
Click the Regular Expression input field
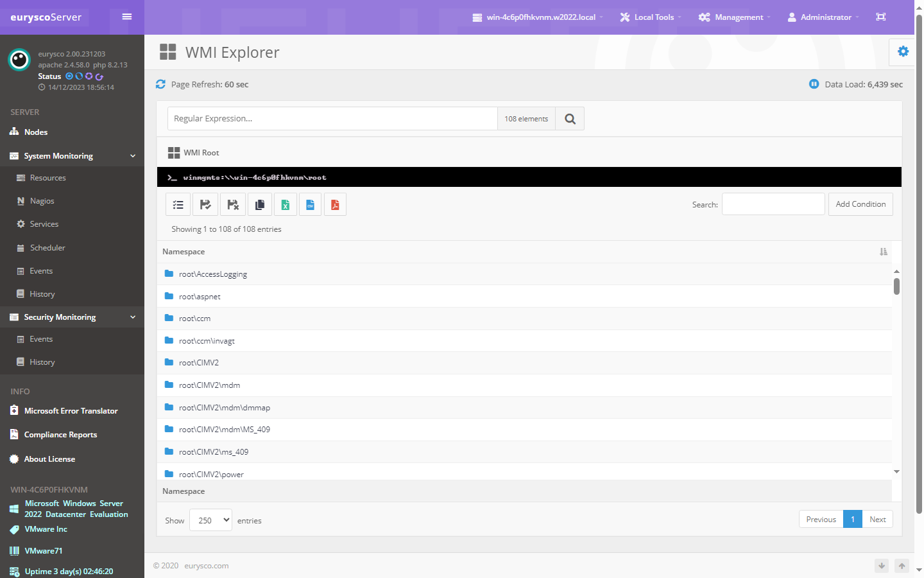tap(332, 119)
